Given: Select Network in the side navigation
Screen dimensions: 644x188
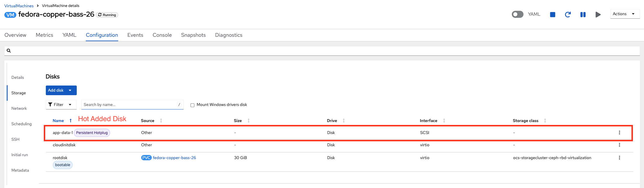Looking at the screenshot, I should click(19, 108).
